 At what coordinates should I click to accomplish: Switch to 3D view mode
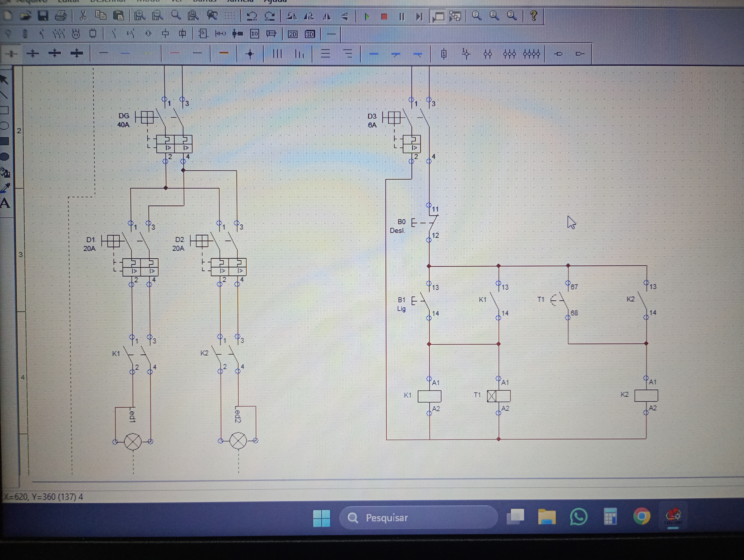click(310, 34)
